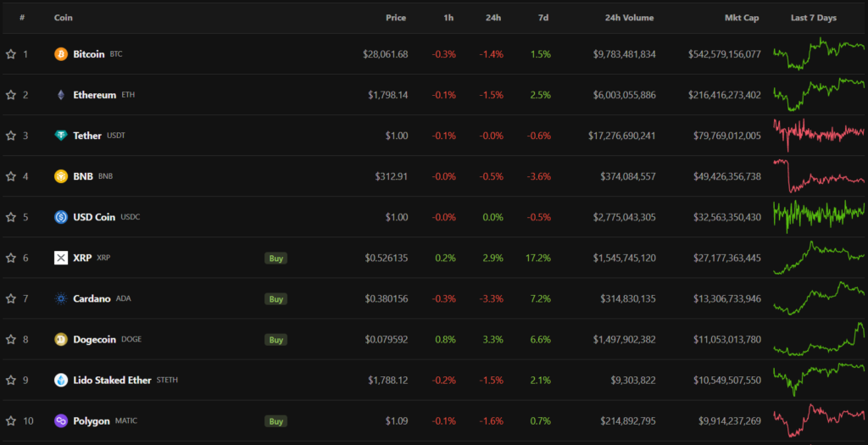This screenshot has height=445, width=868.
Task: Click the Buy button for Polygon
Action: coord(275,421)
